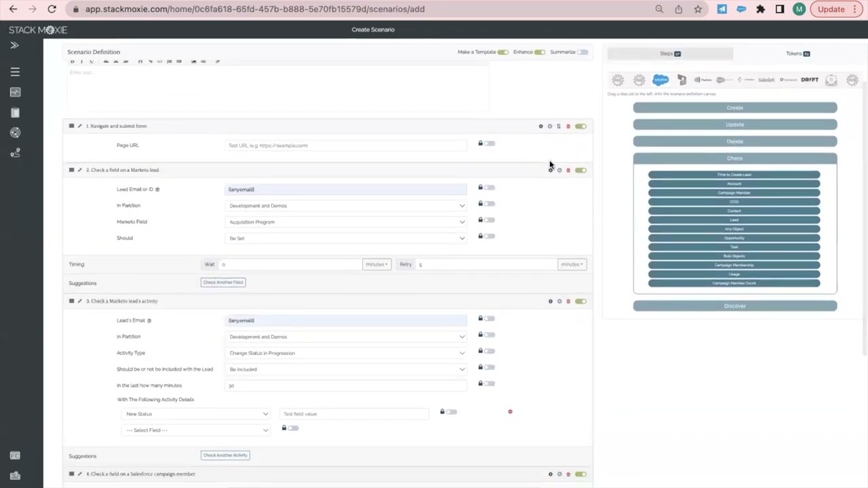The width and height of the screenshot is (868, 488).
Task: Expand the Discover steps section
Action: pos(735,306)
